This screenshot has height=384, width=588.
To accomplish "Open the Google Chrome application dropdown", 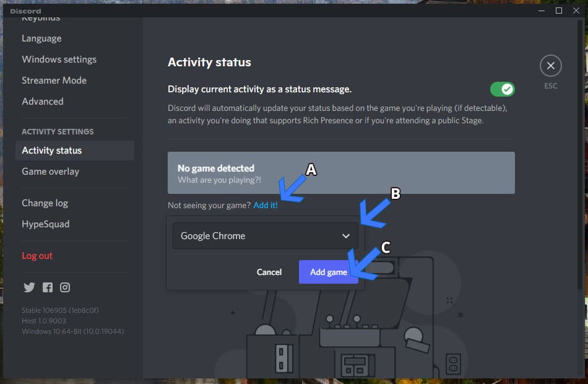I will coord(265,236).
